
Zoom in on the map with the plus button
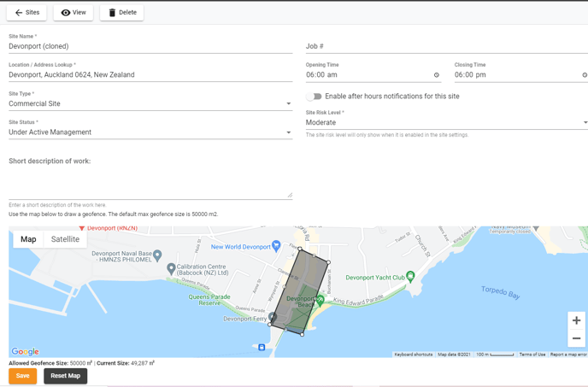576,320
